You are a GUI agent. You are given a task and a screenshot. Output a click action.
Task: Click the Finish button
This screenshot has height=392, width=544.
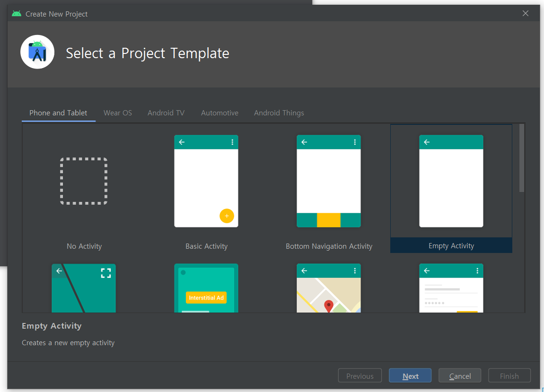[509, 376]
